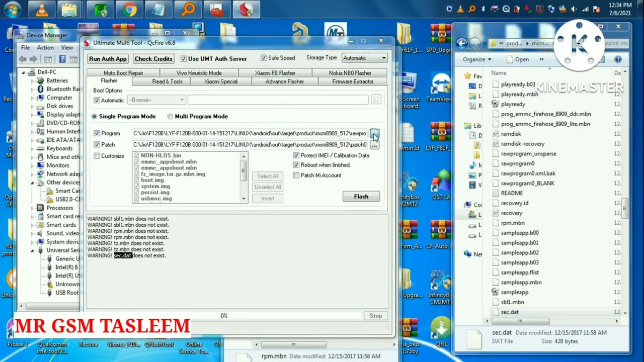Enable Patch Mi Account option
Image resolution: width=644 pixels, height=362 pixels.
coord(296,175)
